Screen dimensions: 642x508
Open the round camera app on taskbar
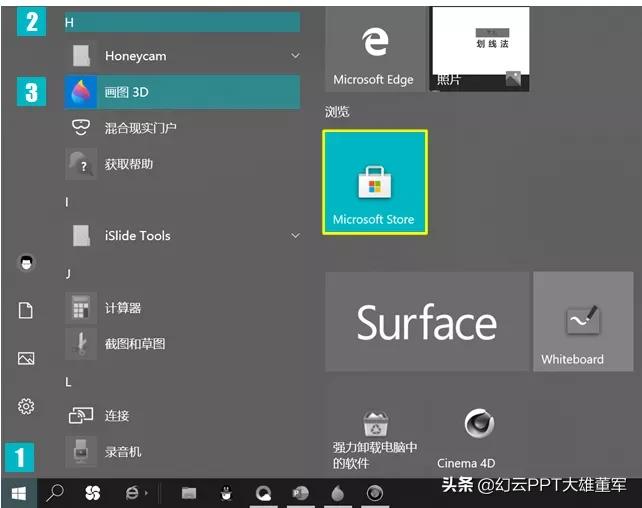[375, 493]
